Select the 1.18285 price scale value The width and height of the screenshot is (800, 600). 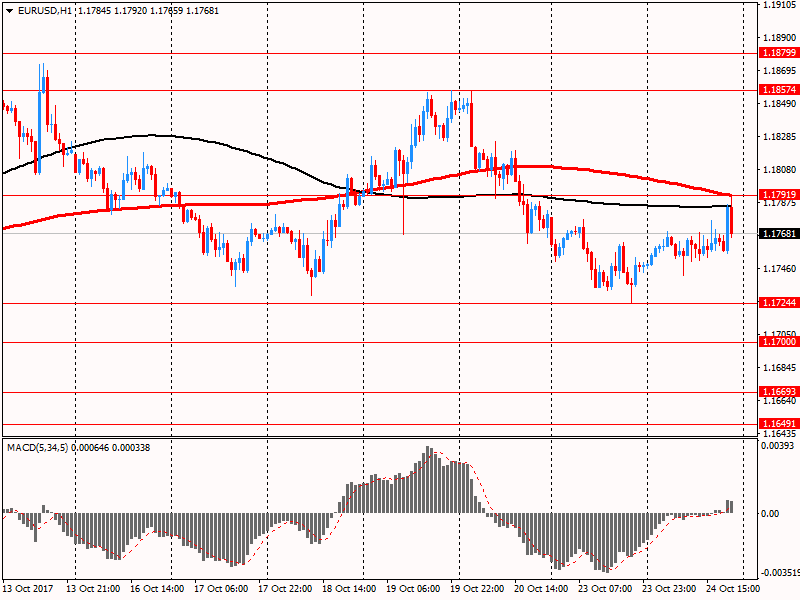click(780, 137)
